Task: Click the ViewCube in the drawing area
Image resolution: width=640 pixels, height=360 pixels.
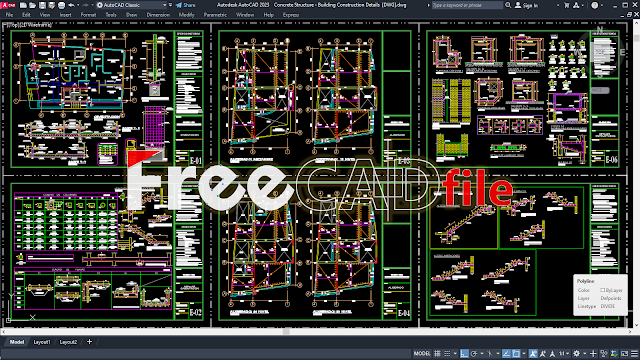Action: (x=600, y=52)
